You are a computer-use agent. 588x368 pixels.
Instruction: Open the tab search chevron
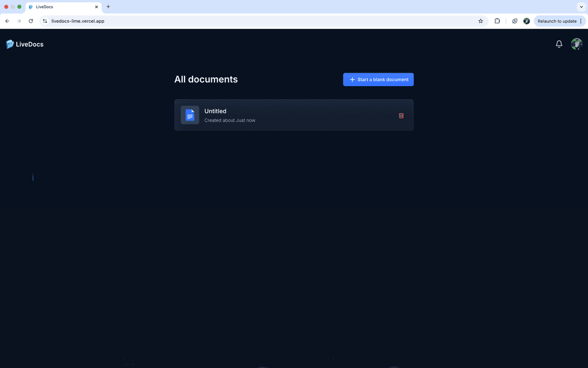tap(581, 7)
